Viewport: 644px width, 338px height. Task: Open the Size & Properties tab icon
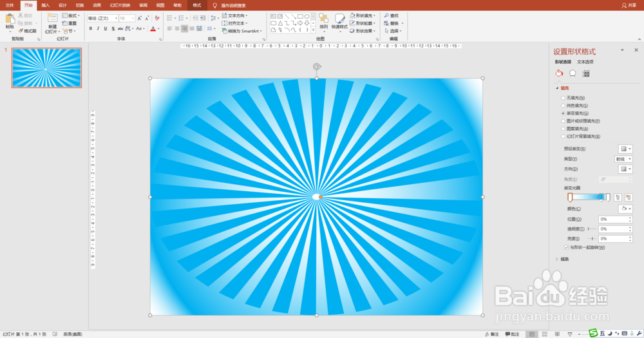[586, 73]
